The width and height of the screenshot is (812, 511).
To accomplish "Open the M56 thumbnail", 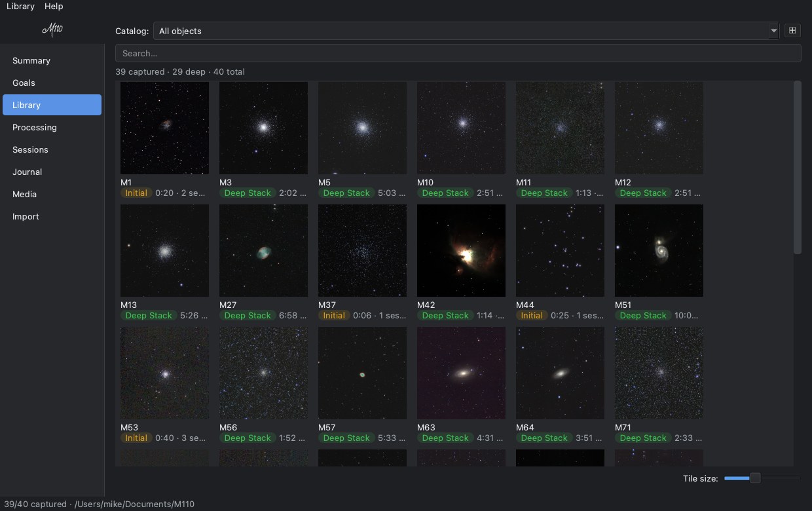I will point(263,373).
